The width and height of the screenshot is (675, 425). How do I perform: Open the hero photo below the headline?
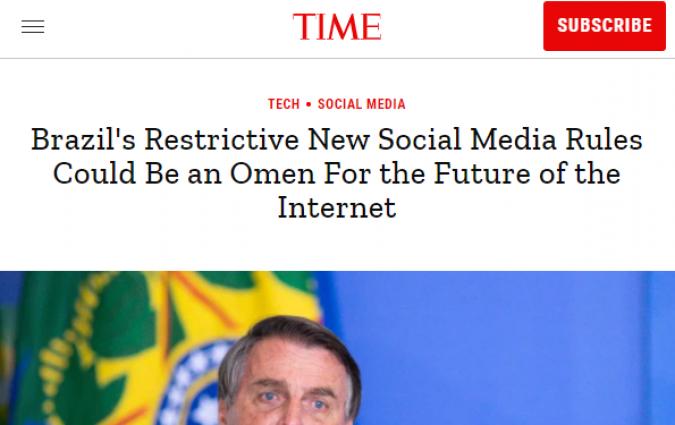click(337, 348)
